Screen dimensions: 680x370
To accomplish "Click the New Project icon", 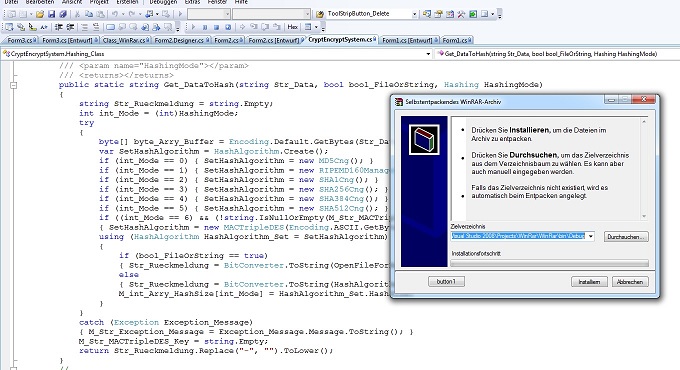I will [12, 14].
